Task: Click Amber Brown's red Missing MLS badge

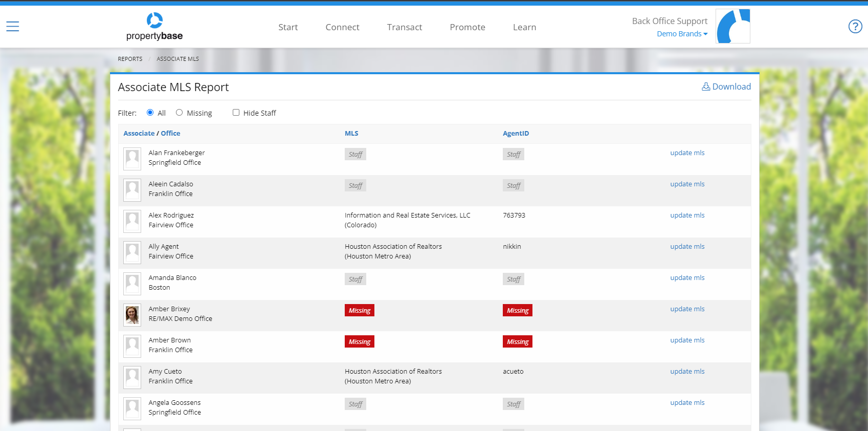Action: pyautogui.click(x=359, y=341)
